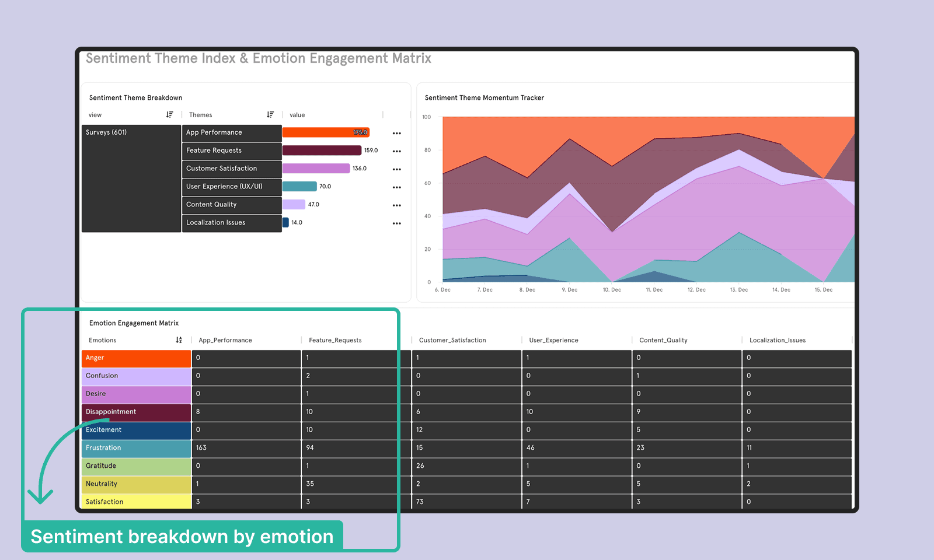Sort the Emotions column in the matrix
Screen dimensions: 934x560
[179, 340]
